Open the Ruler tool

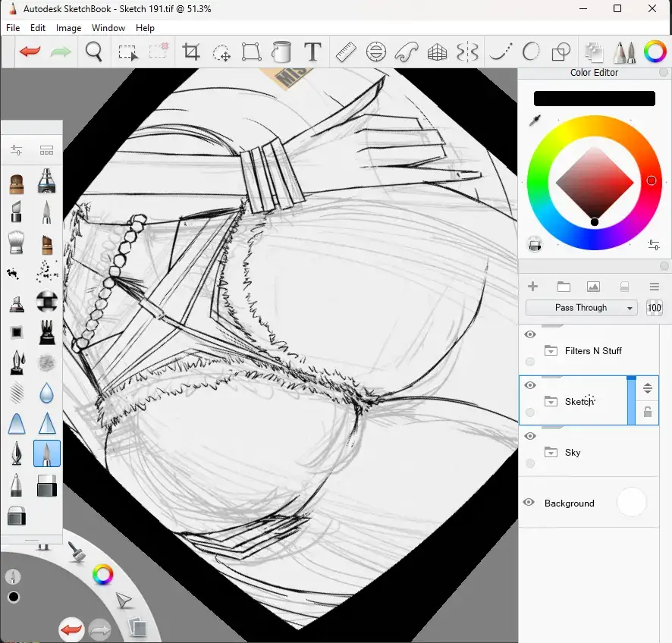[x=346, y=52]
